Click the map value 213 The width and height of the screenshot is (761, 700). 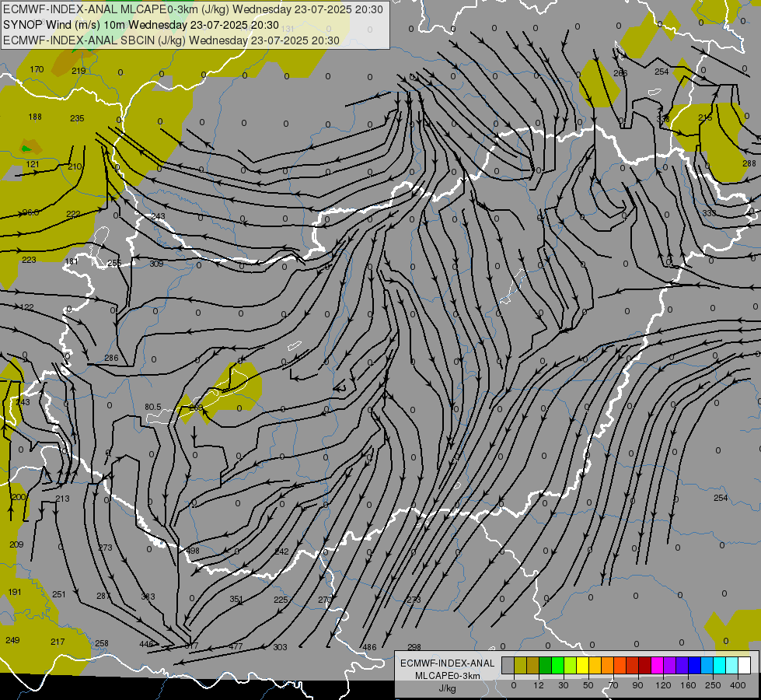[x=63, y=499]
